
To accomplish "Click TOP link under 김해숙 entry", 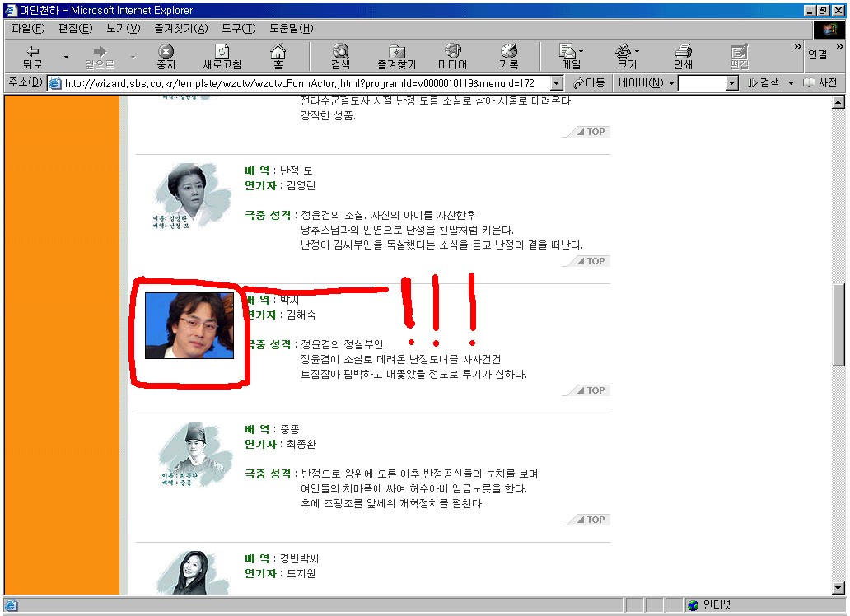I will pos(590,390).
